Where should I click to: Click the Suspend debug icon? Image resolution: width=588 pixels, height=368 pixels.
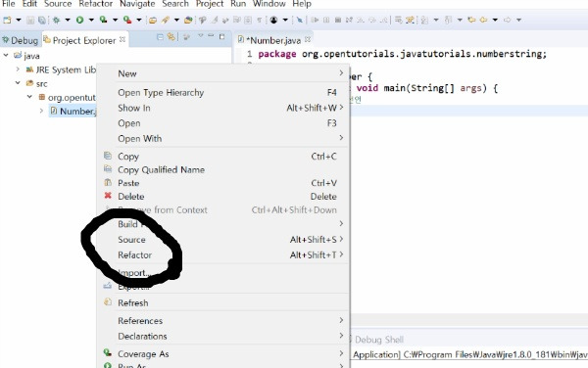pos(326,20)
